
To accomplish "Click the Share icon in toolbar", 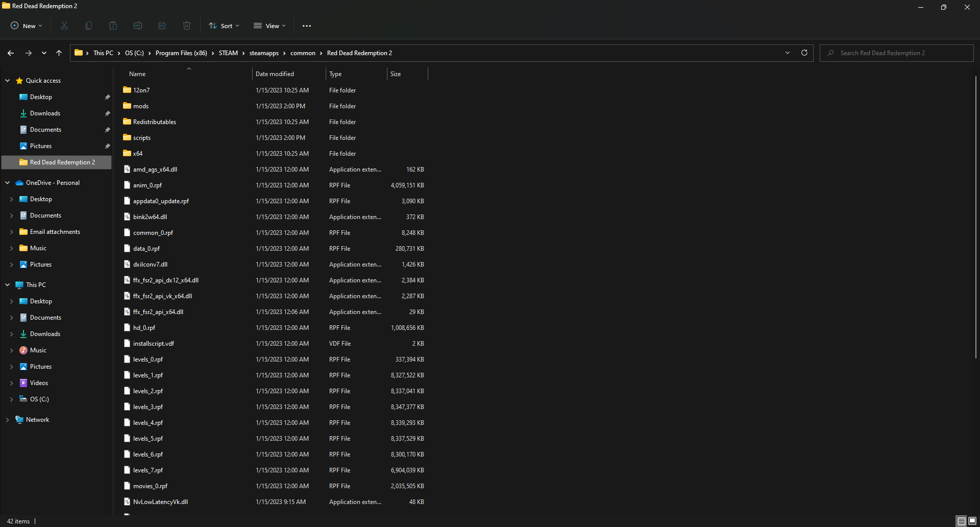I will (162, 26).
